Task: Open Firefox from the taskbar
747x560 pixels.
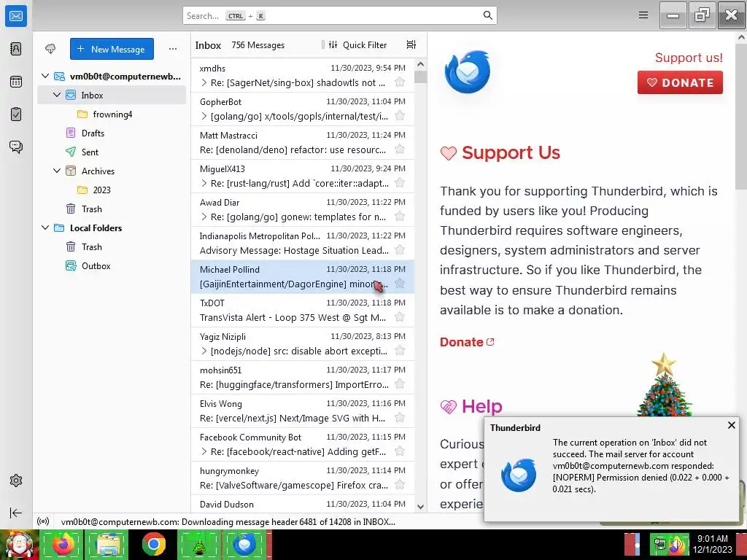Action: [x=63, y=544]
